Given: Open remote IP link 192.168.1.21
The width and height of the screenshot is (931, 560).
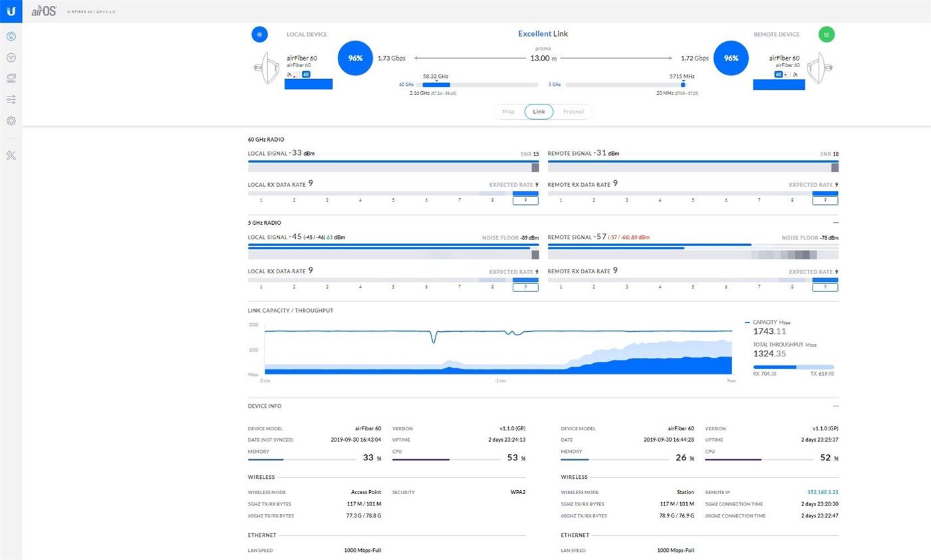Looking at the screenshot, I should tap(823, 493).
